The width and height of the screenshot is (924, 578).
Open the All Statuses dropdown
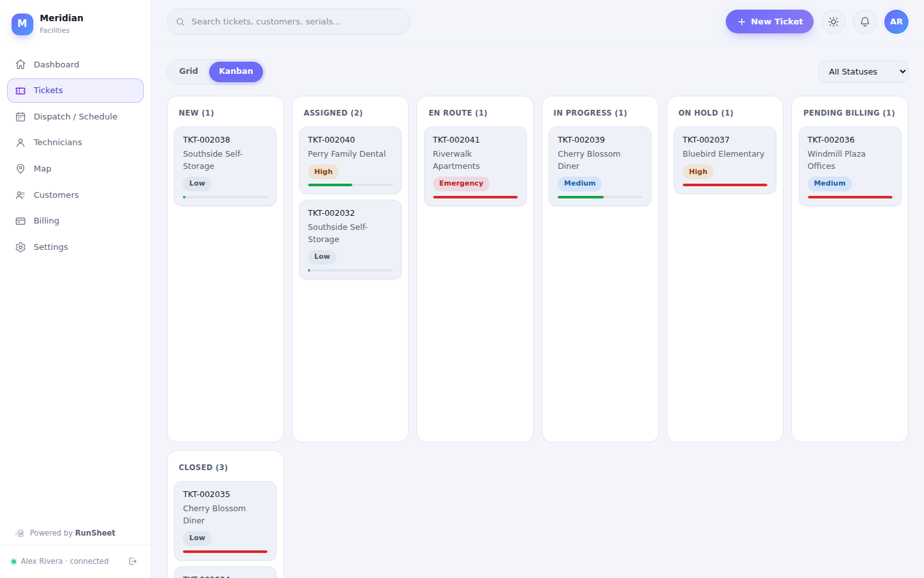[x=863, y=72]
